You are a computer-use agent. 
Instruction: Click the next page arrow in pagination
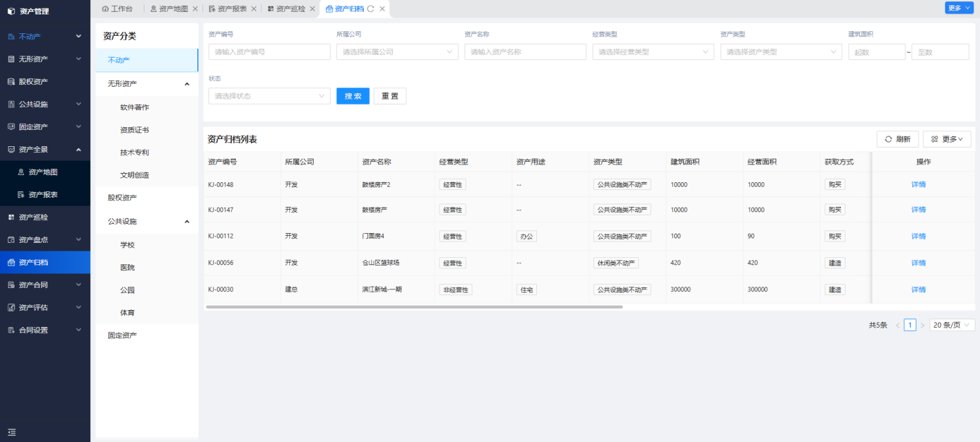pos(923,325)
